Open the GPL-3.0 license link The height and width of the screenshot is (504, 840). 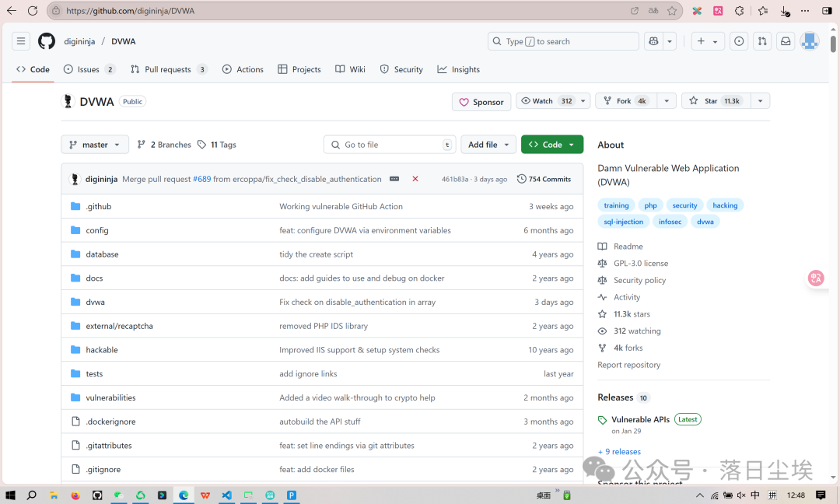(x=641, y=263)
